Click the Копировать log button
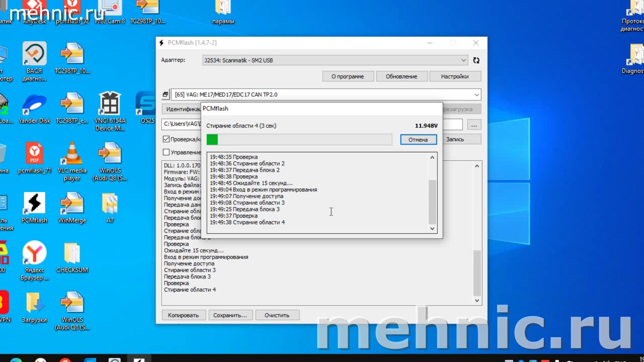The image size is (644, 362). coord(183,315)
